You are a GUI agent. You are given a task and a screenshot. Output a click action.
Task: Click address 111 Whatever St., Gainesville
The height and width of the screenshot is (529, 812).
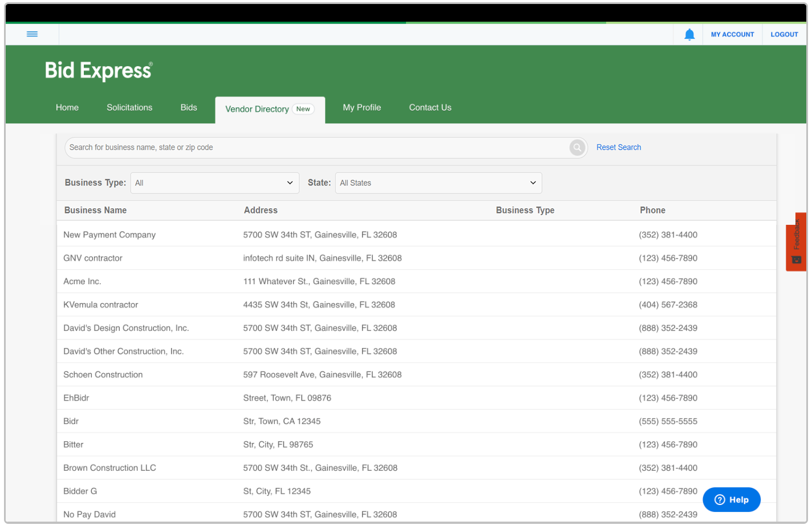coord(319,281)
